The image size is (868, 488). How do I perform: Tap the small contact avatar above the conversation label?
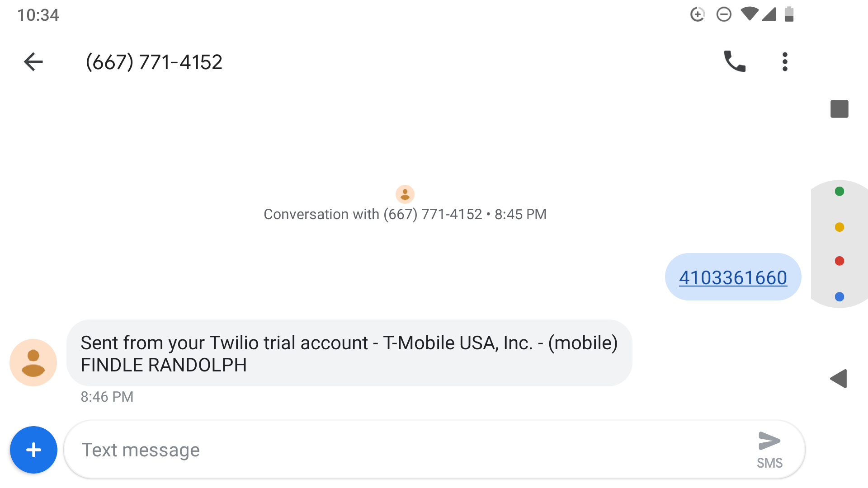click(405, 194)
